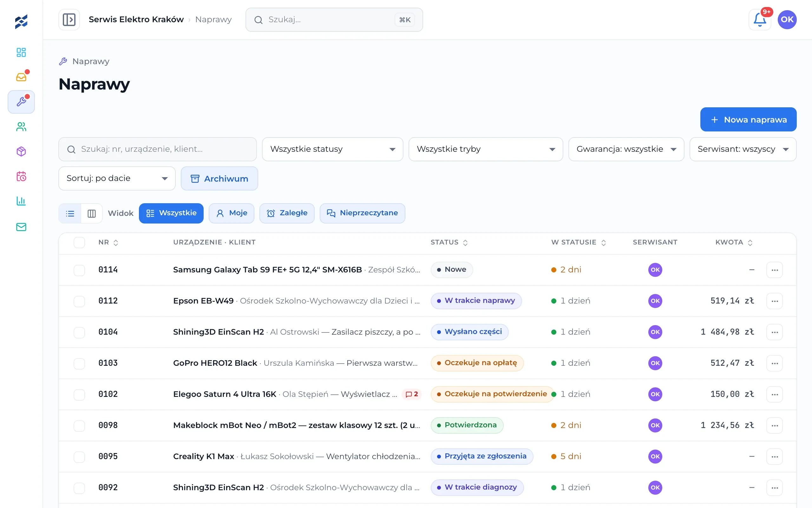Open the notifications bell

760,20
